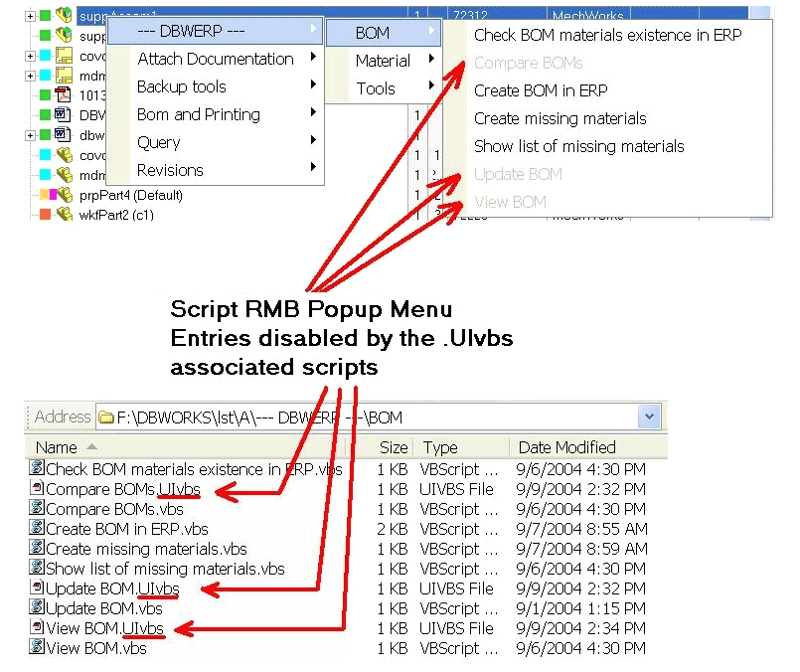Expand the dbw document tree node
Screen dimensions: 800x672
tap(30, 135)
